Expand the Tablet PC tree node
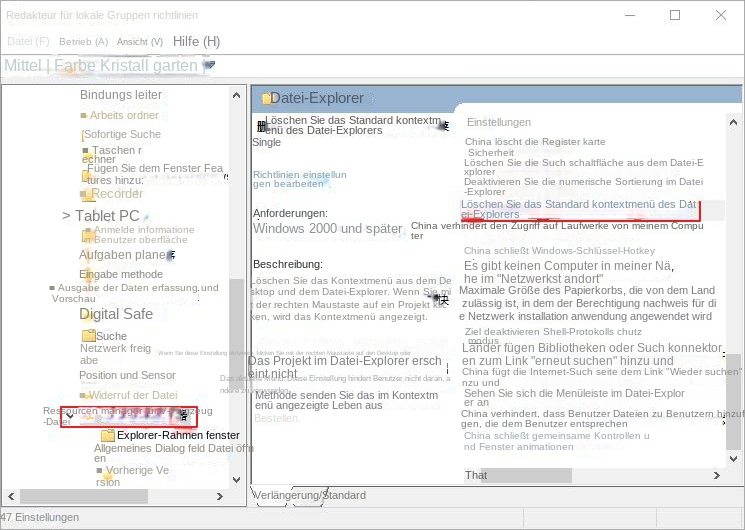Screen dimensions: 745x530 pos(67,216)
